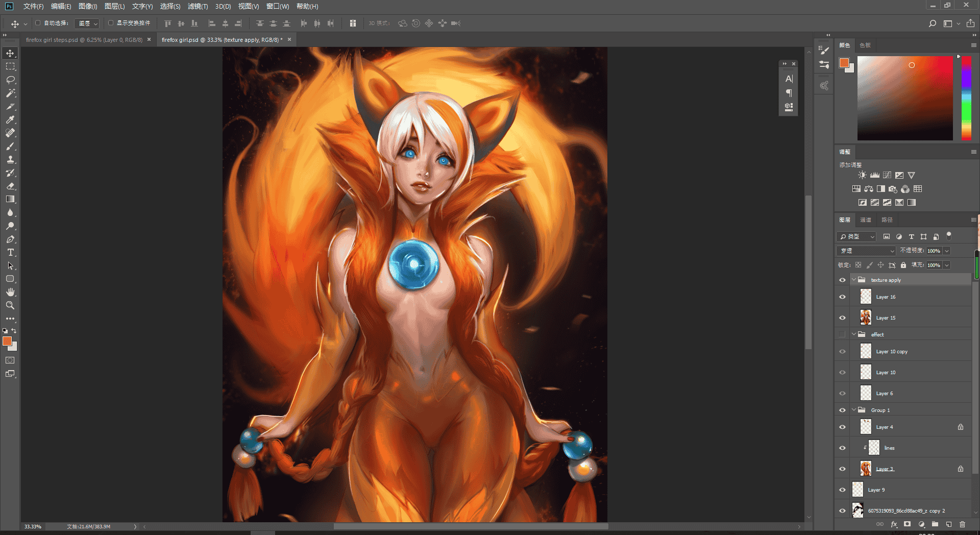Click the hue slider strip
980x535 pixels.
pos(966,98)
